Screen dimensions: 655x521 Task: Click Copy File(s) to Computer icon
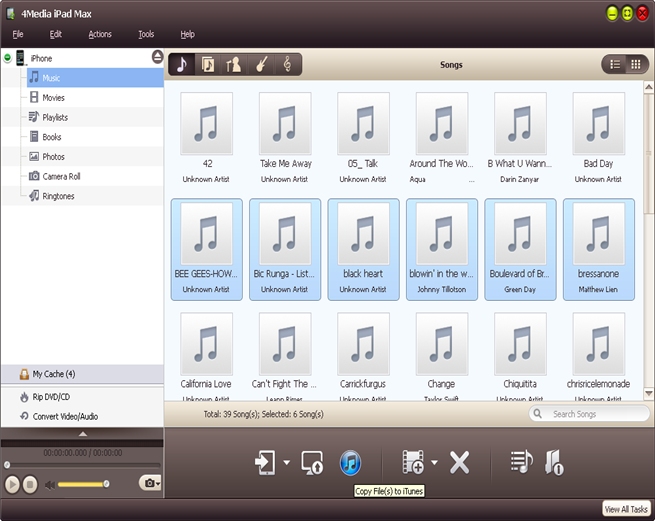tap(312, 463)
